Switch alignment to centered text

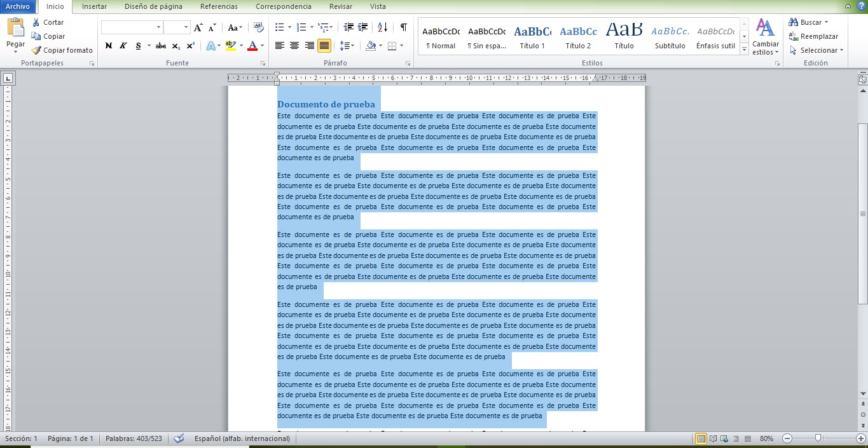(x=293, y=46)
